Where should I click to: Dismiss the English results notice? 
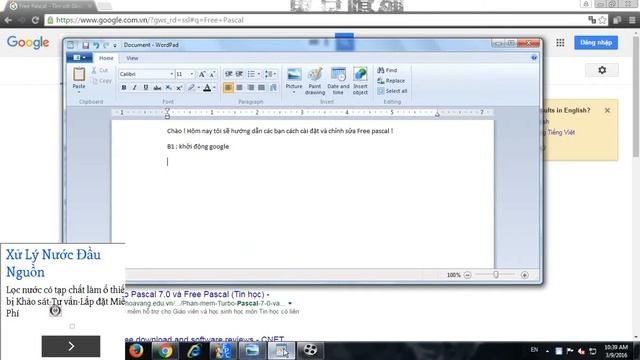(607, 110)
